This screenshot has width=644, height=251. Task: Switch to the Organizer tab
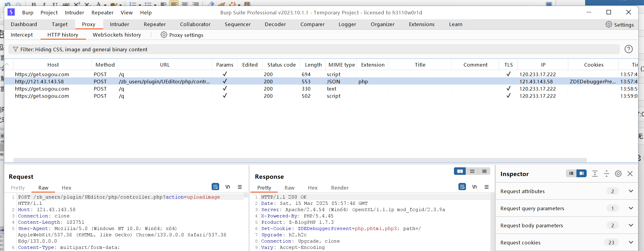(x=382, y=24)
